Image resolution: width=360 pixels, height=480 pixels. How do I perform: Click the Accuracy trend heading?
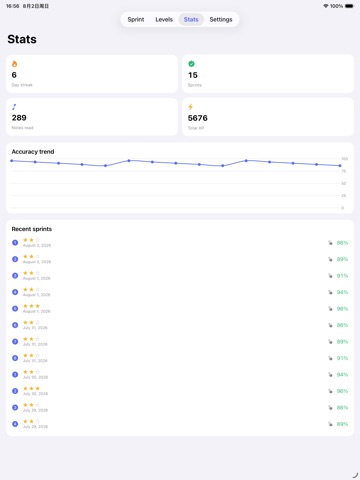click(33, 152)
